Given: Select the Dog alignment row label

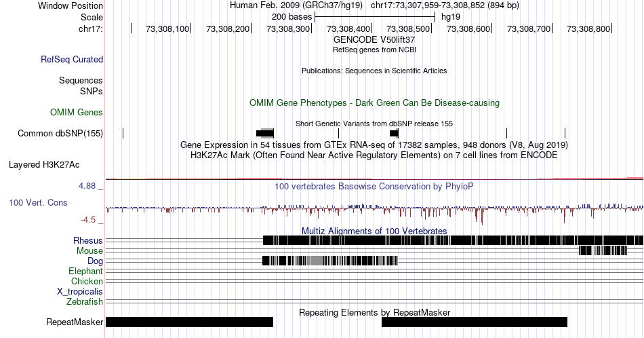Looking at the screenshot, I should 96,261.
